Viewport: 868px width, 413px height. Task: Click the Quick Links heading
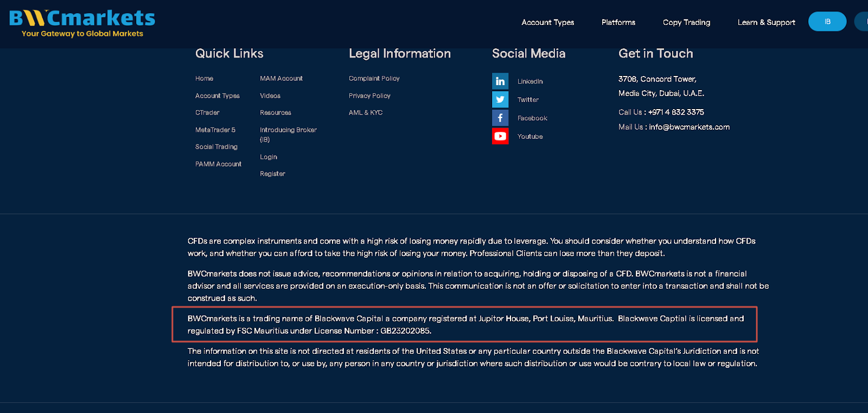pyautogui.click(x=229, y=53)
